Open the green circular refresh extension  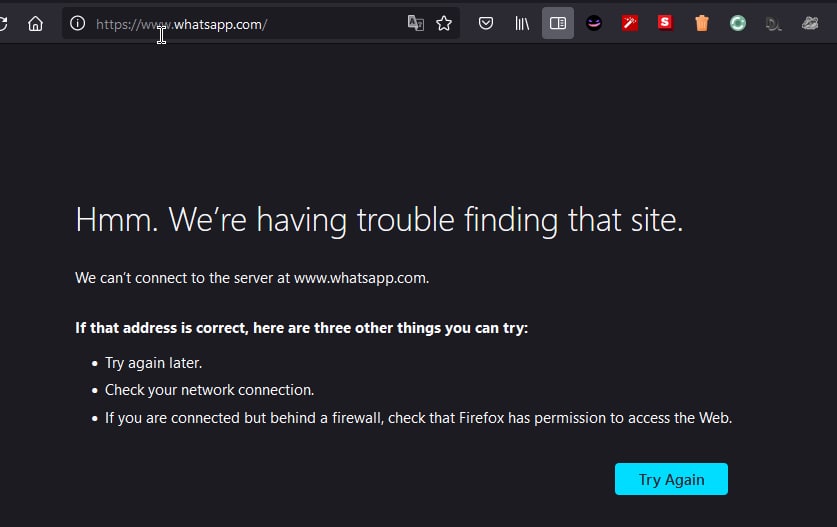pyautogui.click(x=738, y=23)
